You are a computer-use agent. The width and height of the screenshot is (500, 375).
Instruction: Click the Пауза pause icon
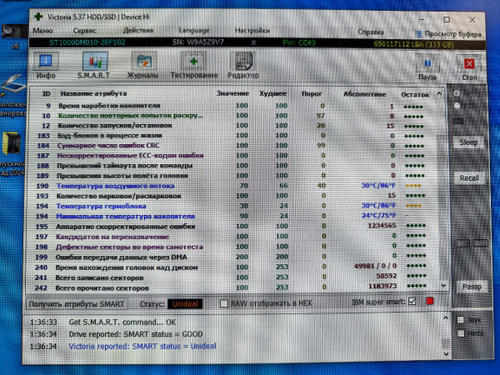pyautogui.click(x=427, y=68)
